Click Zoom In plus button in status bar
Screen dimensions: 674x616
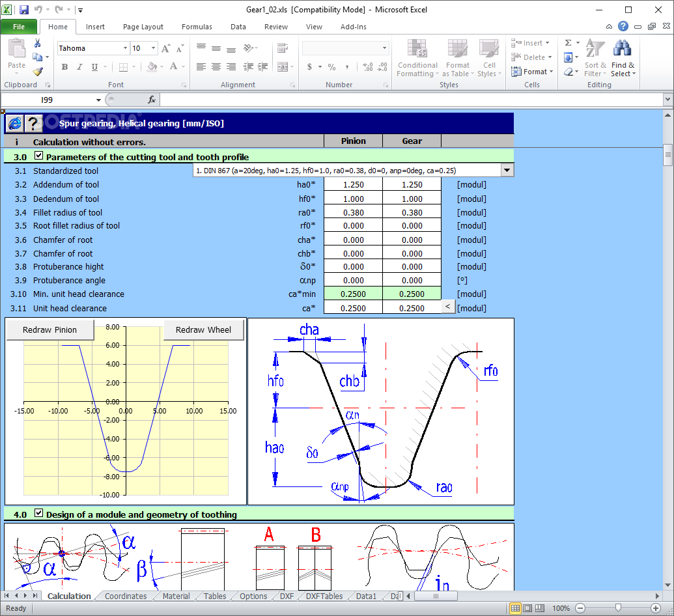656,608
